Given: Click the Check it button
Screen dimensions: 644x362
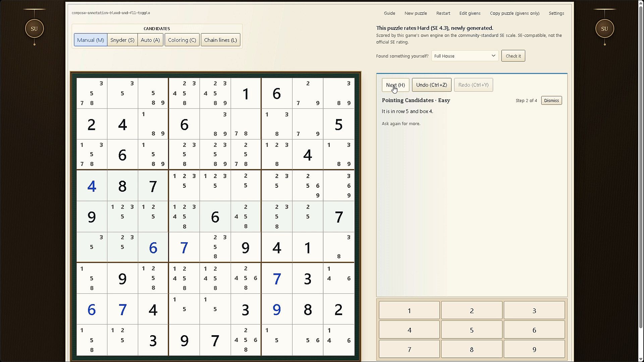Looking at the screenshot, I should click(x=513, y=56).
